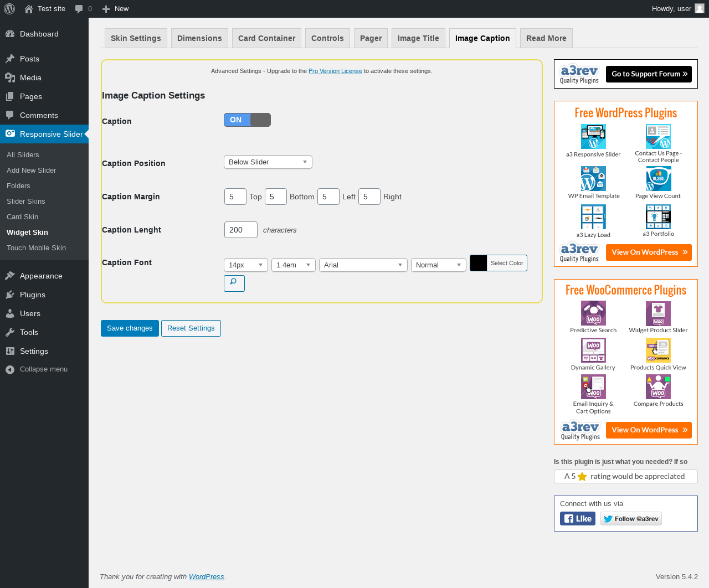Open the Page View Count plugin icon
The height and width of the screenshot is (588, 709).
click(658, 179)
